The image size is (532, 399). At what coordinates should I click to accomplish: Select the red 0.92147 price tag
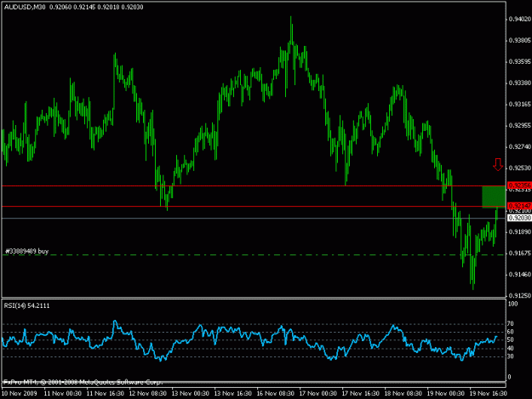pos(519,206)
